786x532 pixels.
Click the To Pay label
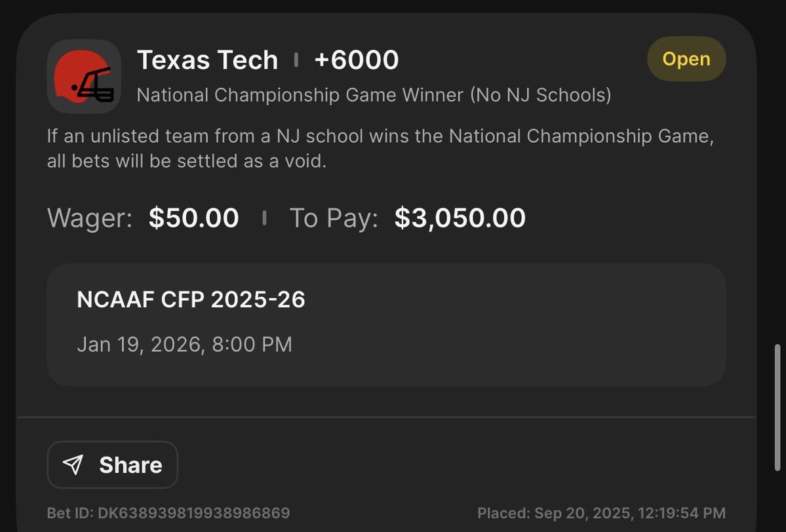tap(334, 218)
